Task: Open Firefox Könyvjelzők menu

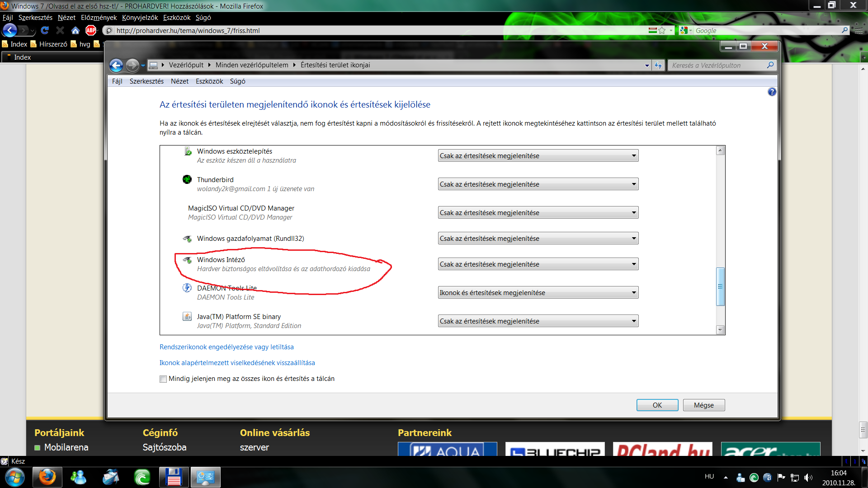Action: [140, 18]
